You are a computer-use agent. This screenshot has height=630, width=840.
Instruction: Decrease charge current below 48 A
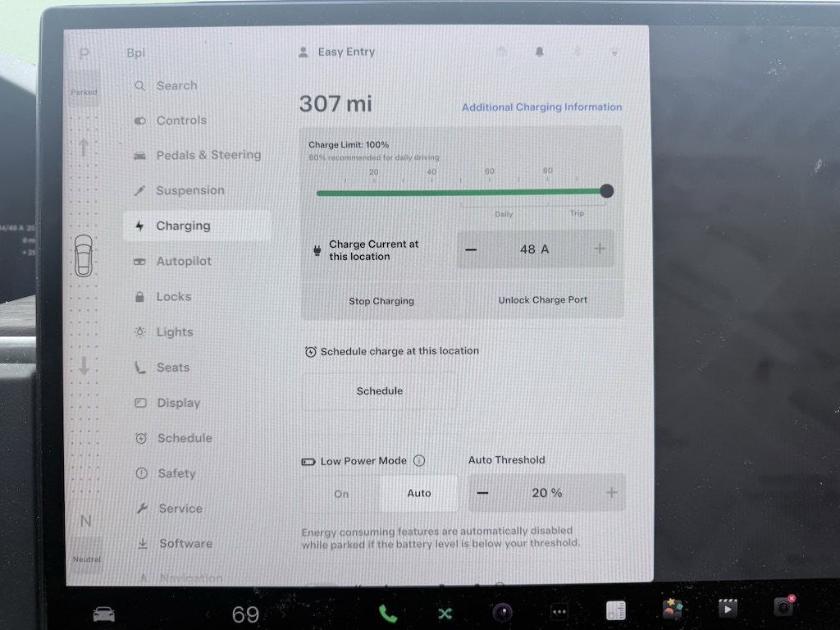click(471, 249)
